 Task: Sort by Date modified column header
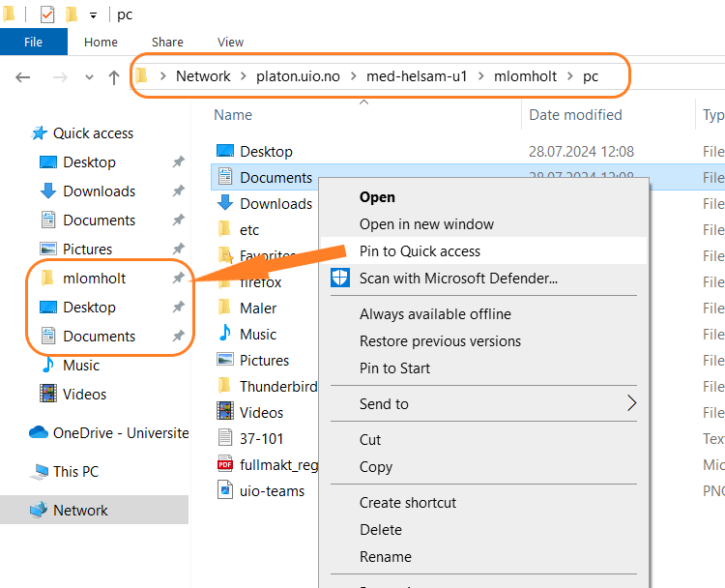575,115
